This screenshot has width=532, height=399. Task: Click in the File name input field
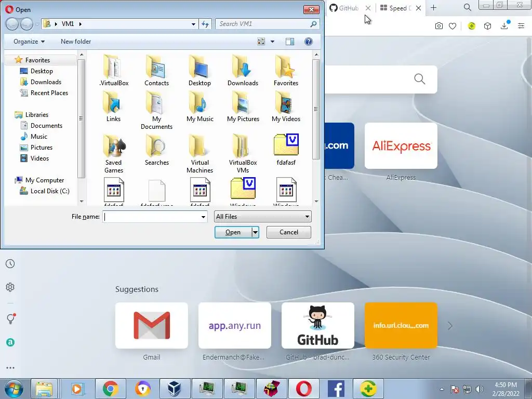151,217
